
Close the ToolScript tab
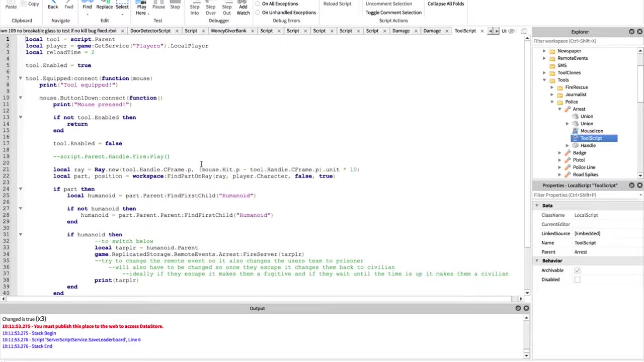(x=482, y=31)
